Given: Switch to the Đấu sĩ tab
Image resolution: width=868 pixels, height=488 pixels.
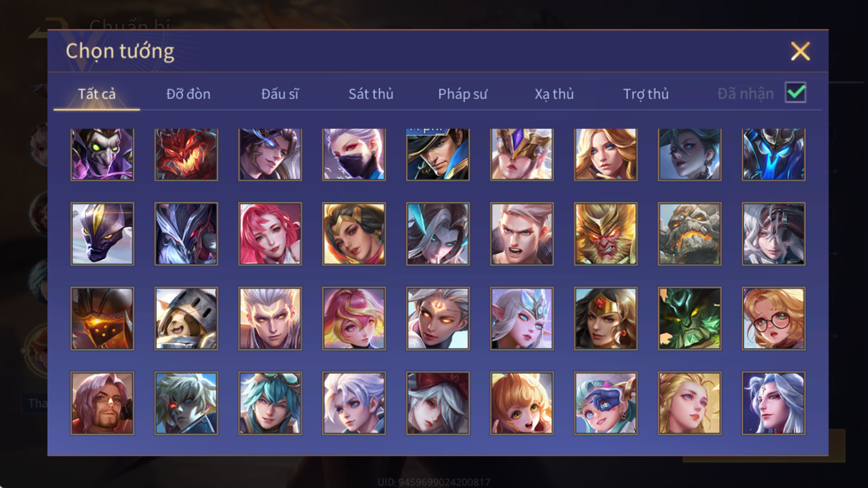Looking at the screenshot, I should point(279,94).
